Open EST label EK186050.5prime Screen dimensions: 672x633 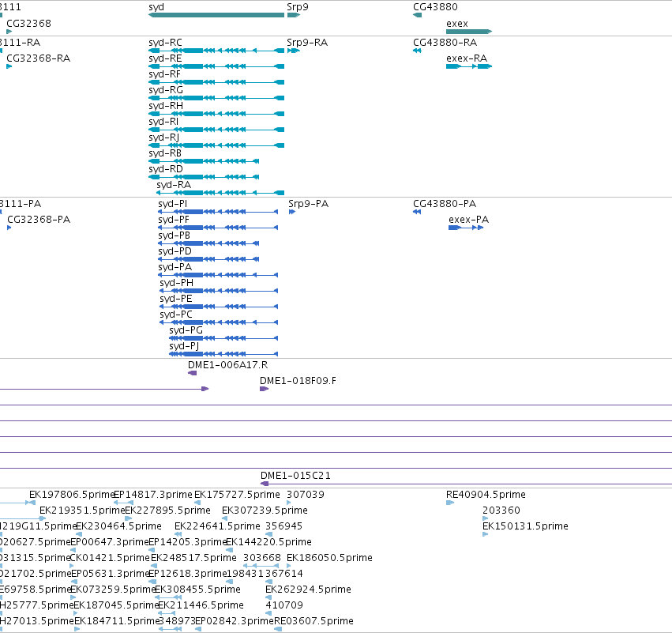pos(329,558)
